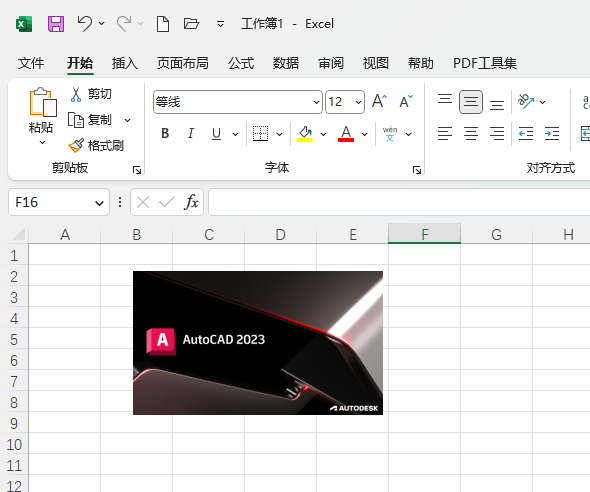Viewport: 590px width, 492px height.
Task: Open the 公式 tab
Action: pos(241,63)
